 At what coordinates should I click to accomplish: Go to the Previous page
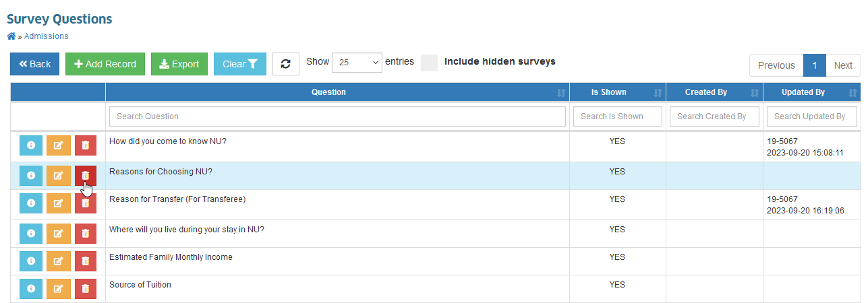click(x=776, y=65)
